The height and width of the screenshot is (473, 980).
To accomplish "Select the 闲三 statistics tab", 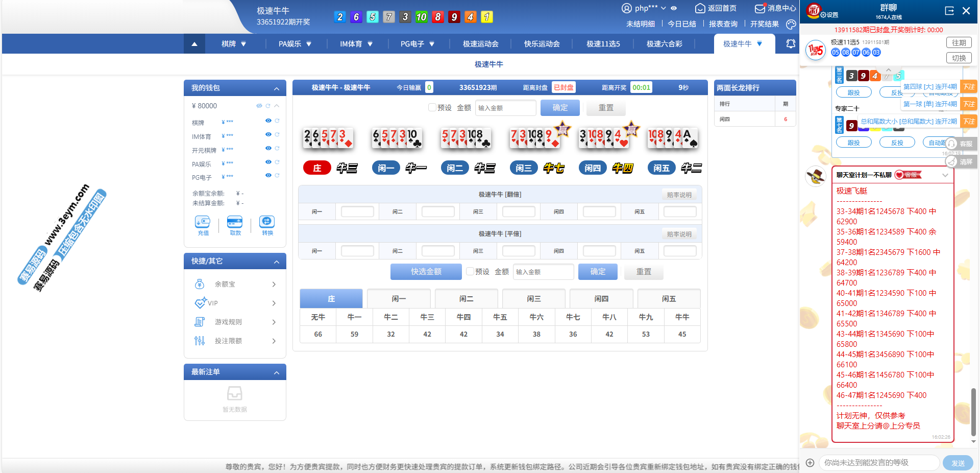I will pos(533,299).
